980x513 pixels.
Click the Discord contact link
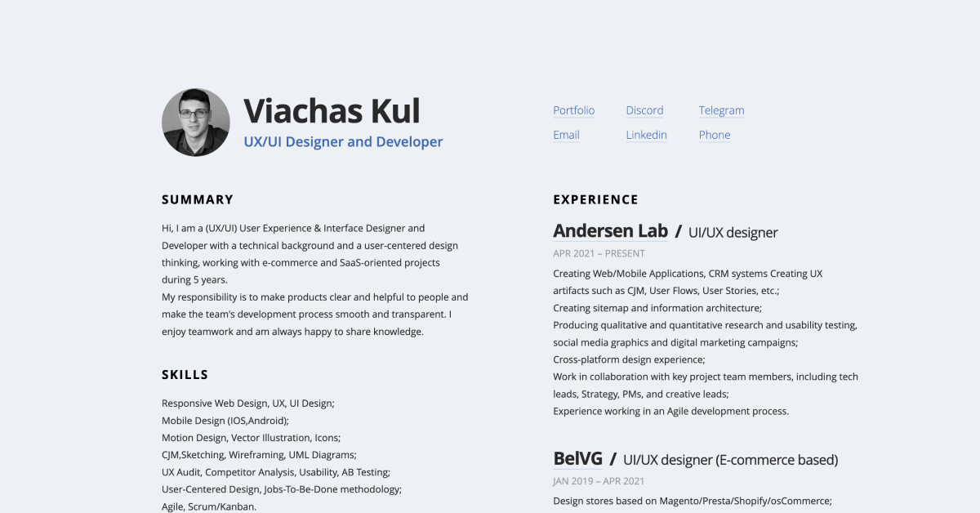click(644, 110)
